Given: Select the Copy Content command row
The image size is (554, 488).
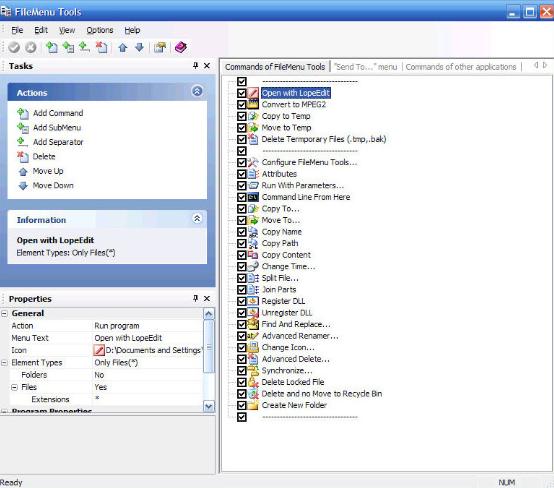Looking at the screenshot, I should [286, 255].
